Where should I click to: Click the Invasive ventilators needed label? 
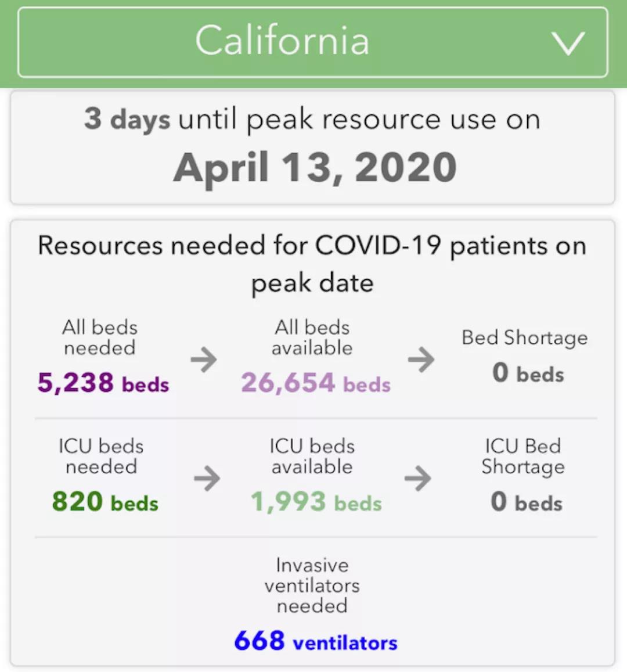click(x=312, y=585)
